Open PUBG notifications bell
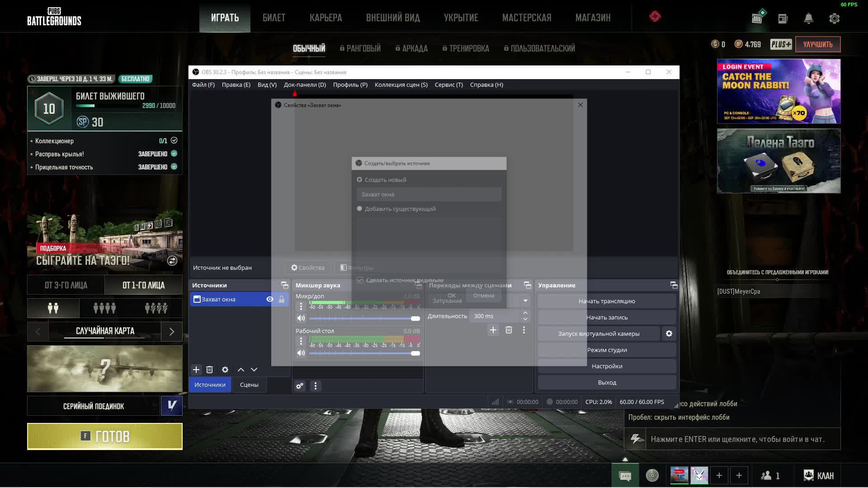 click(809, 19)
